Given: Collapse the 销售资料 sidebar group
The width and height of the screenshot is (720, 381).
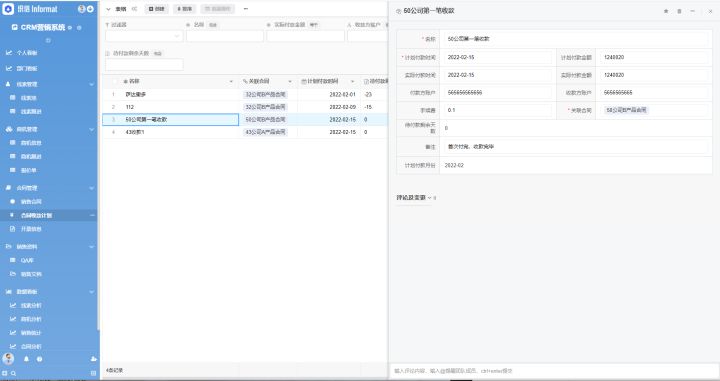Looking at the screenshot, I should pyautogui.click(x=91, y=247).
